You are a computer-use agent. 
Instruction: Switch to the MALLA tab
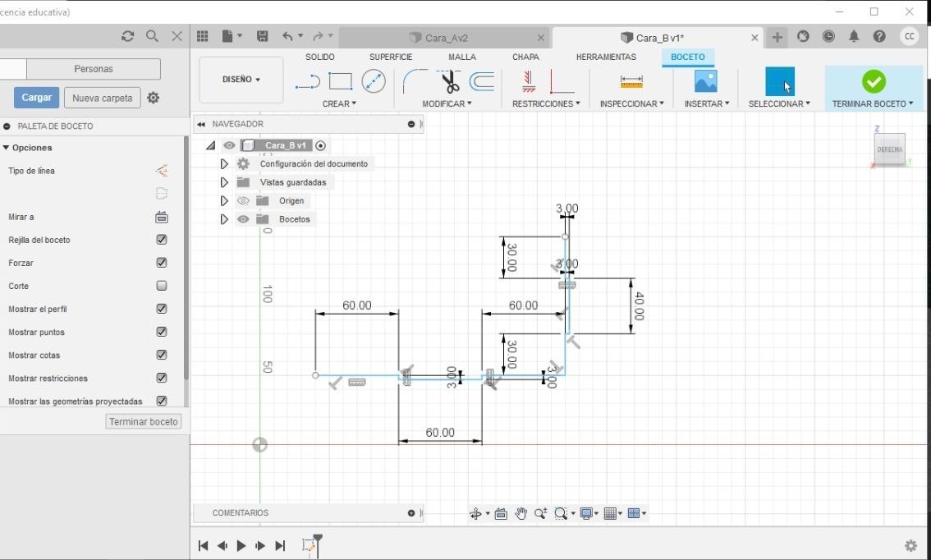coord(462,57)
